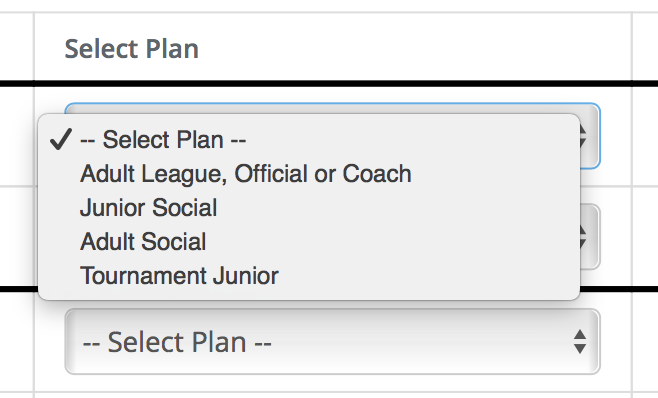Click the down arrow on bottom dropdown

pos(580,348)
